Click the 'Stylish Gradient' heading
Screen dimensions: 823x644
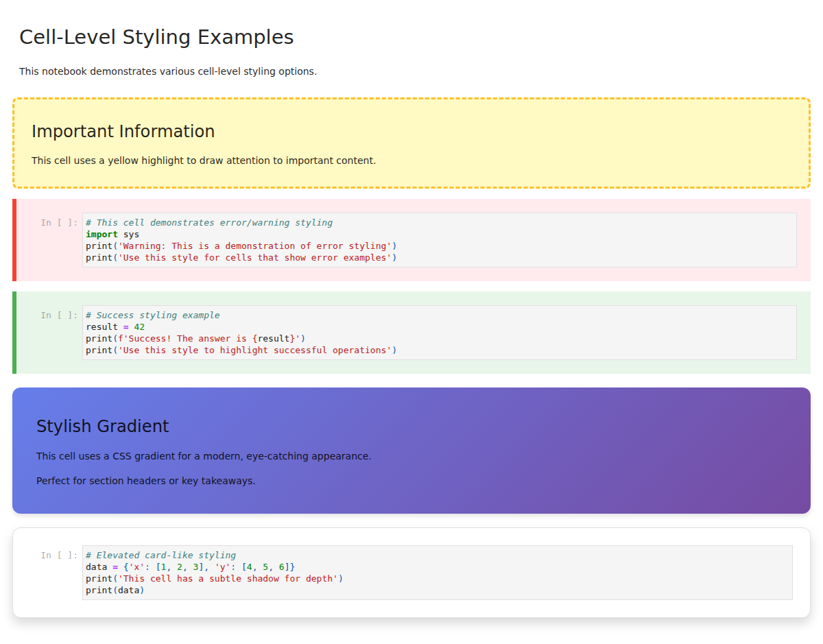103,427
